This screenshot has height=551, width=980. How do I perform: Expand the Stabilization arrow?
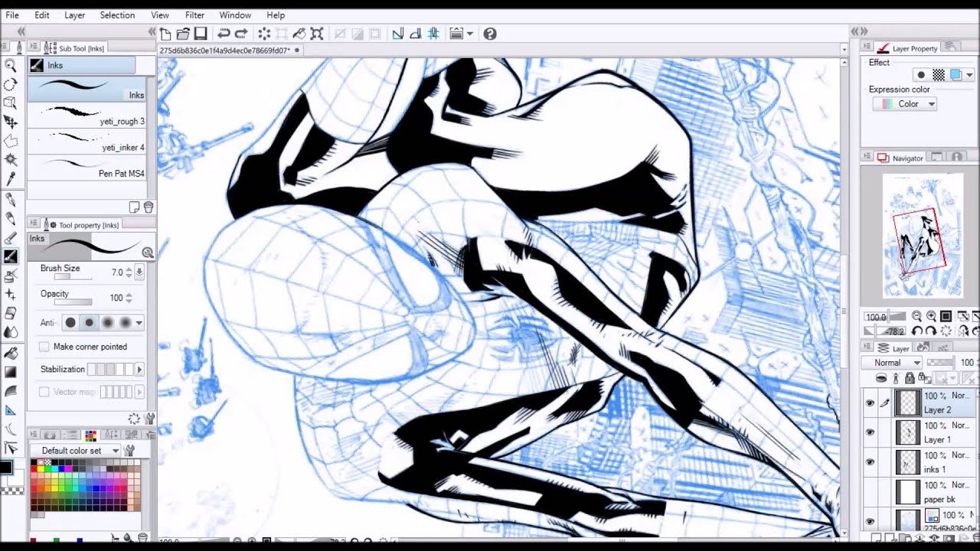point(139,370)
